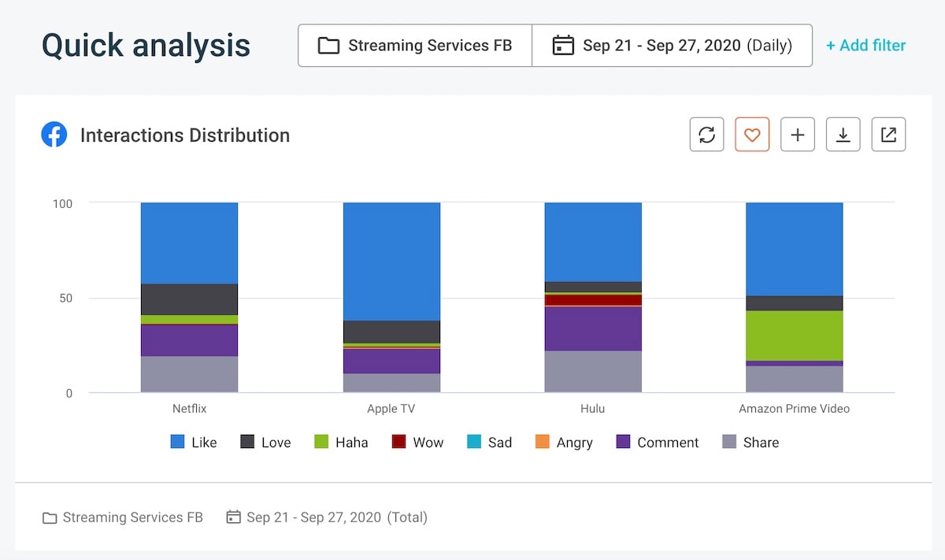Click footer text Sep 21 - Sep 27, 2020 (Total)
This screenshot has width=945, height=560.
tap(337, 517)
